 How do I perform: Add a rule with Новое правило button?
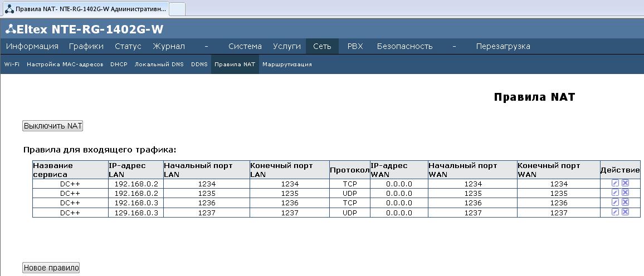pyautogui.click(x=51, y=268)
